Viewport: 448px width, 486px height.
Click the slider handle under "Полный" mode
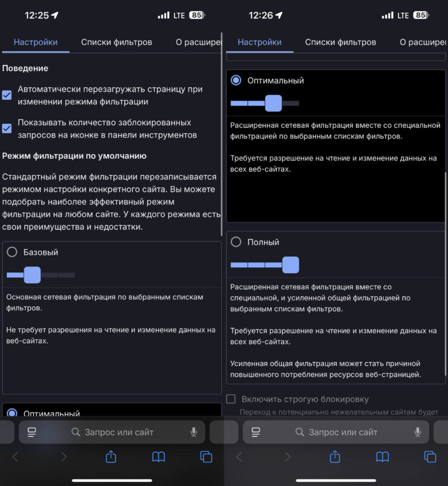coord(291,265)
